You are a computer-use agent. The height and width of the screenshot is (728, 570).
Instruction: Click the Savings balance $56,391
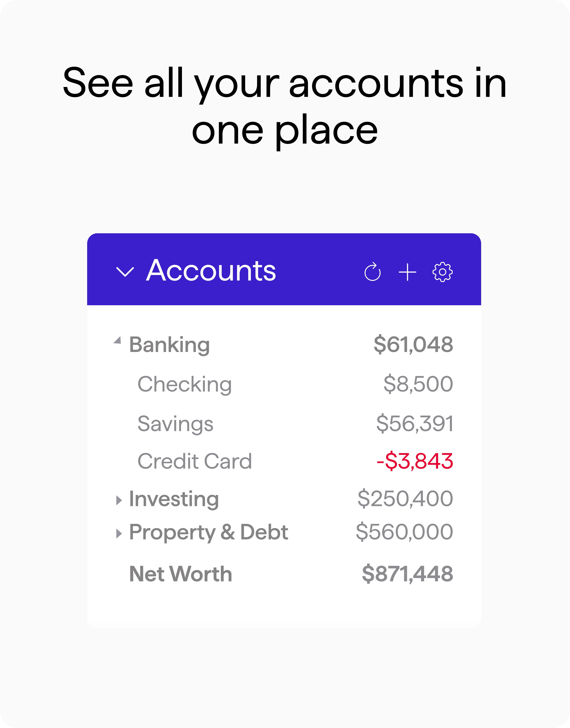[x=414, y=424]
